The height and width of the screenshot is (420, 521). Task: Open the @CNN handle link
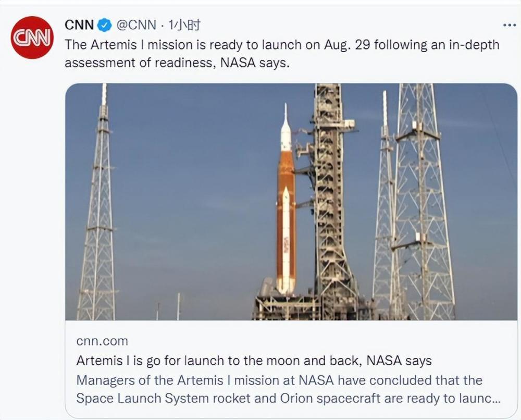tap(135, 24)
